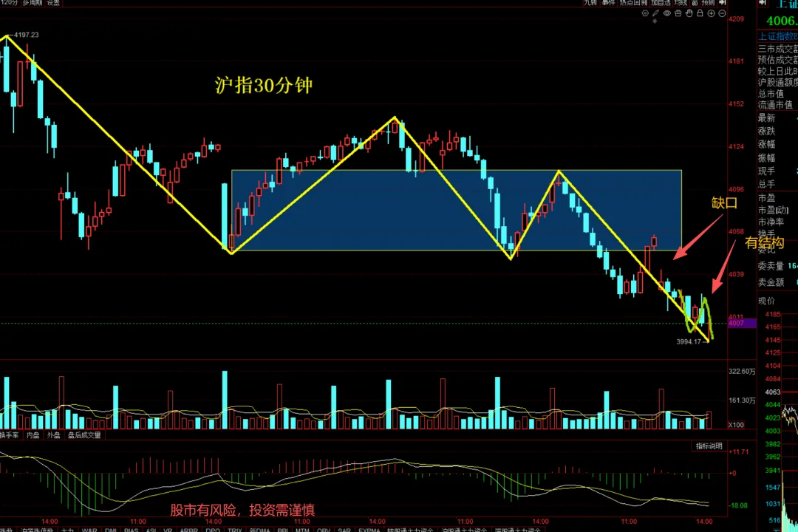Image resolution: width=798 pixels, height=532 pixels.
Task: Select the MTM indicator tab
Action: [x=302, y=530]
